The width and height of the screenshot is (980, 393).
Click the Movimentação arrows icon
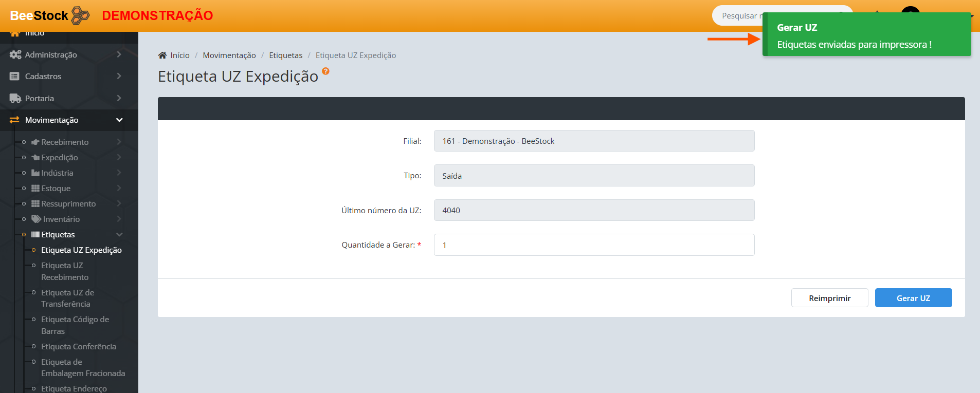pyautogui.click(x=14, y=120)
